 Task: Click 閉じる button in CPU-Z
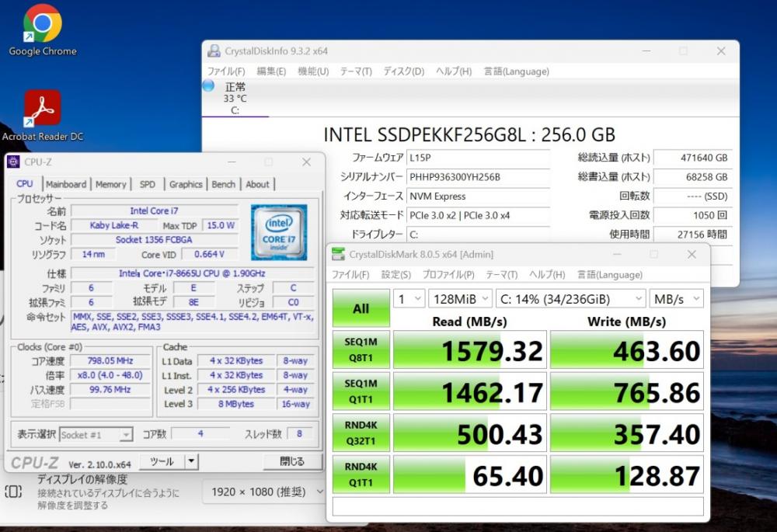pos(292,461)
